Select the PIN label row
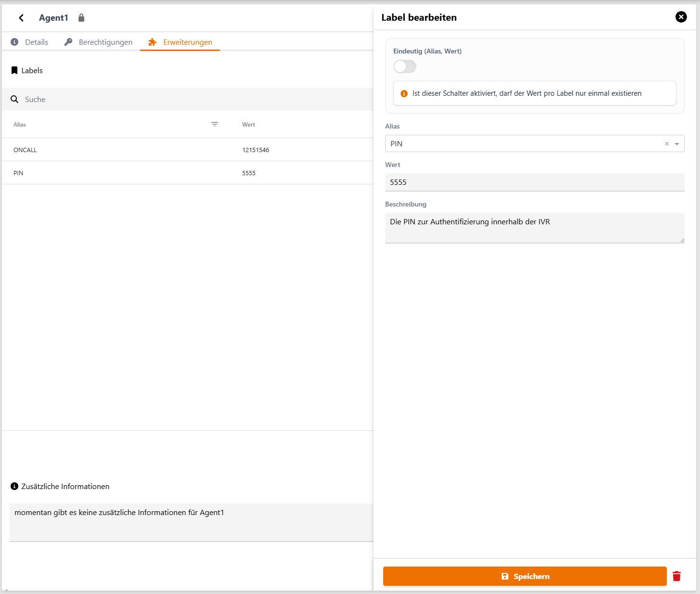The height and width of the screenshot is (594, 700). point(188,173)
